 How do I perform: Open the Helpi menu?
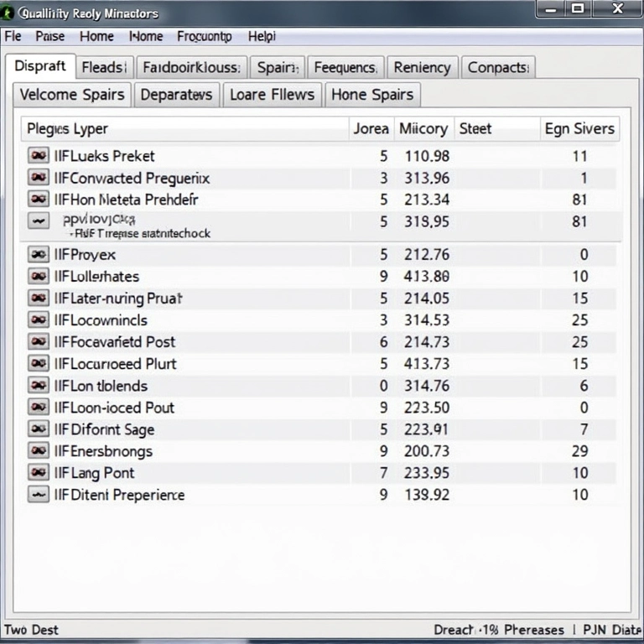[262, 36]
